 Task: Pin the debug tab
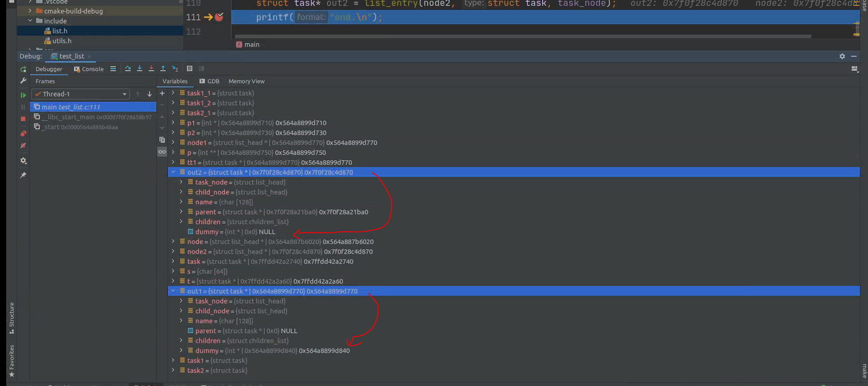pos(23,175)
